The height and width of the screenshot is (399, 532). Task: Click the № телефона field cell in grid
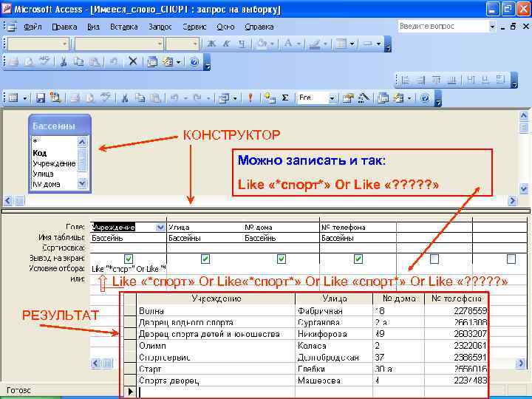(x=358, y=228)
